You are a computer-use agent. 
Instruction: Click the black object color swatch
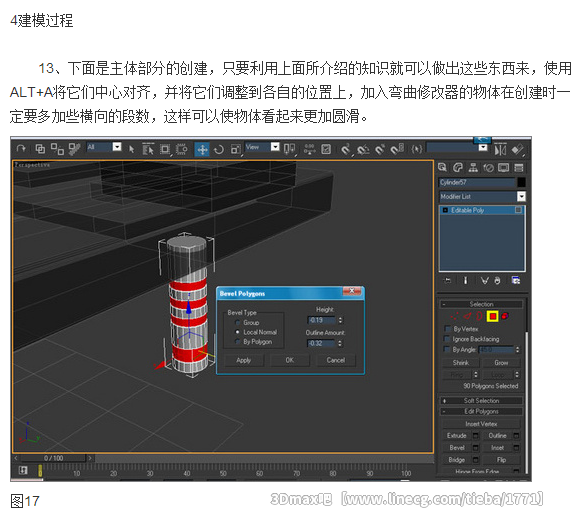(x=521, y=182)
